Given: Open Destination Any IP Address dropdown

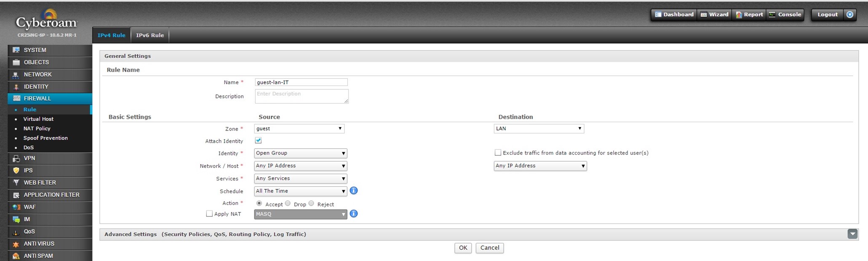Looking at the screenshot, I should pos(540,166).
